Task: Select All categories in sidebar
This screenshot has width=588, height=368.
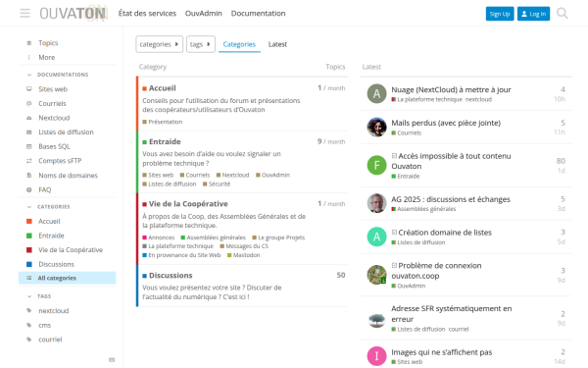Action: [x=67, y=278]
